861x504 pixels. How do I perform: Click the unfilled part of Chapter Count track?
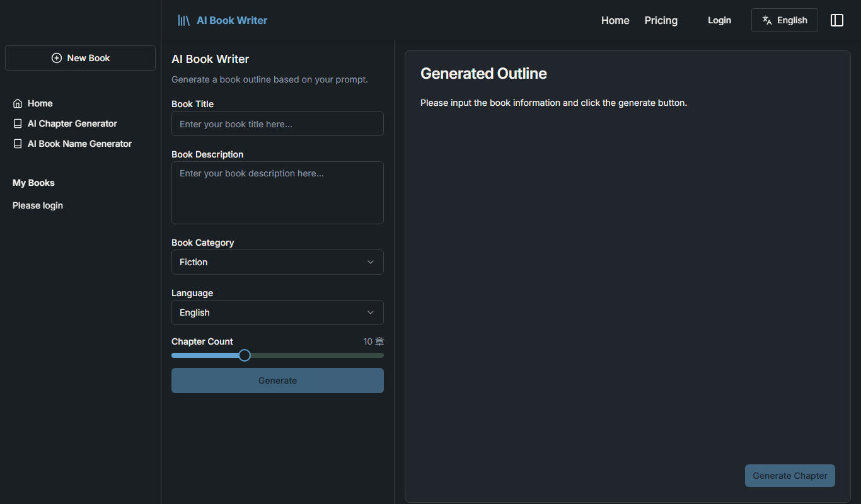317,355
